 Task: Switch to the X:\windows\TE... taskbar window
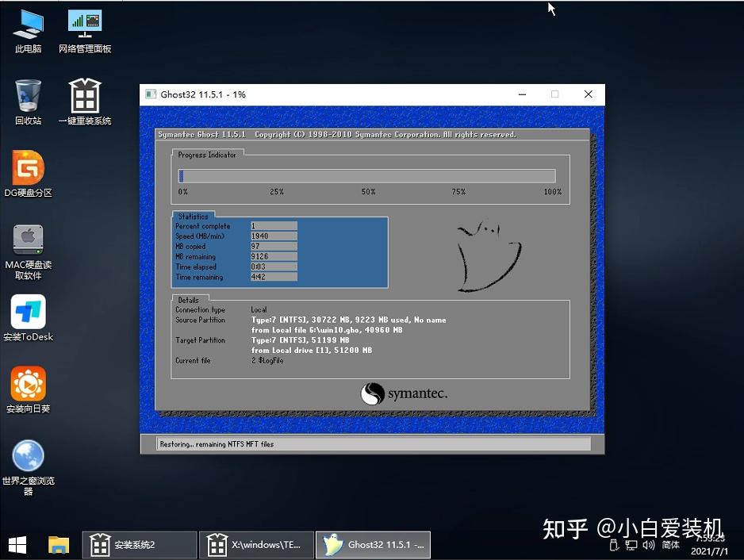[256, 546]
